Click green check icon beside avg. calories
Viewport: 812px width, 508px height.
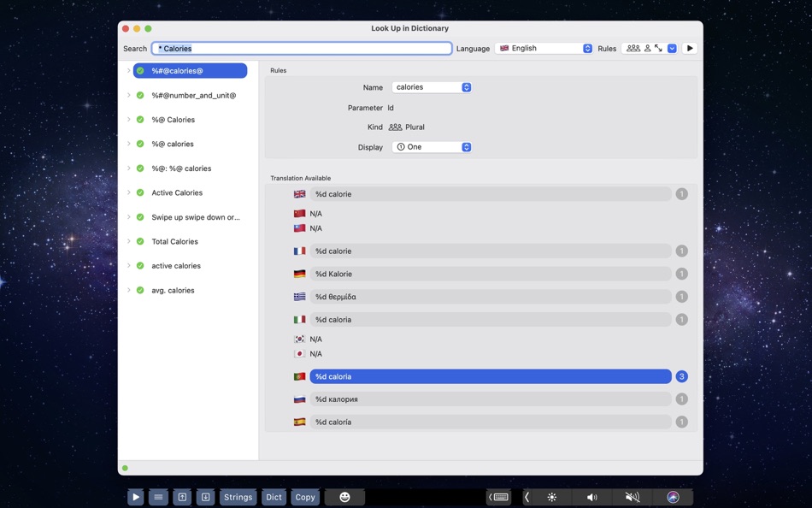click(x=140, y=290)
